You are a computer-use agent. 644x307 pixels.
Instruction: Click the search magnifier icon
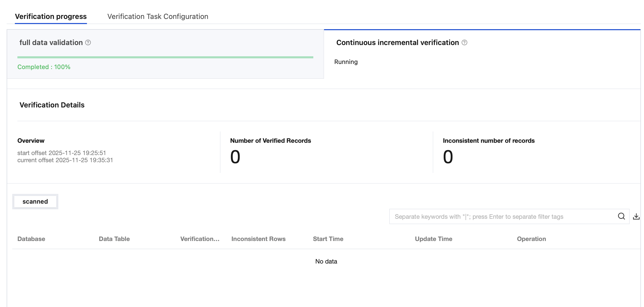(x=621, y=216)
